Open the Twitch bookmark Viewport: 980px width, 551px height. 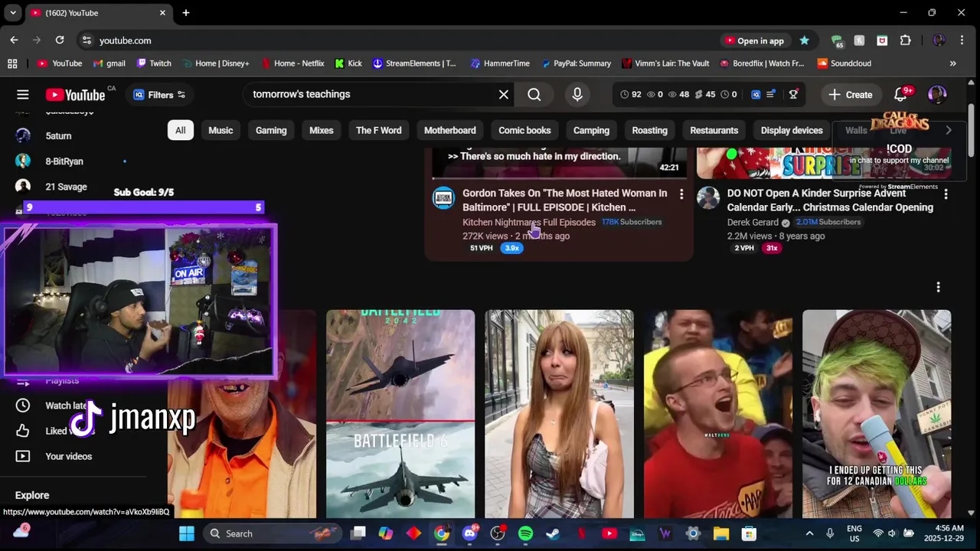pos(153,64)
